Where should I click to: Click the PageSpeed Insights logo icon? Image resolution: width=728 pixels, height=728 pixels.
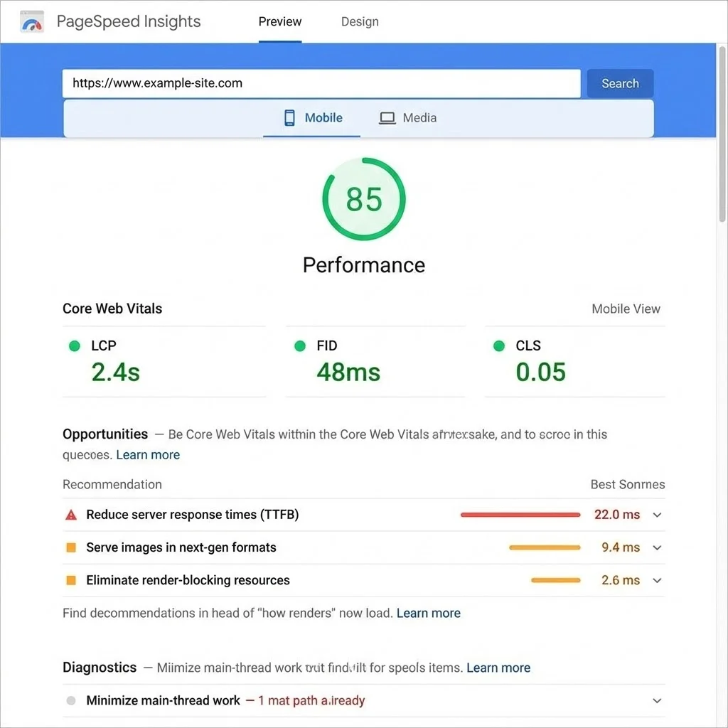click(x=31, y=21)
